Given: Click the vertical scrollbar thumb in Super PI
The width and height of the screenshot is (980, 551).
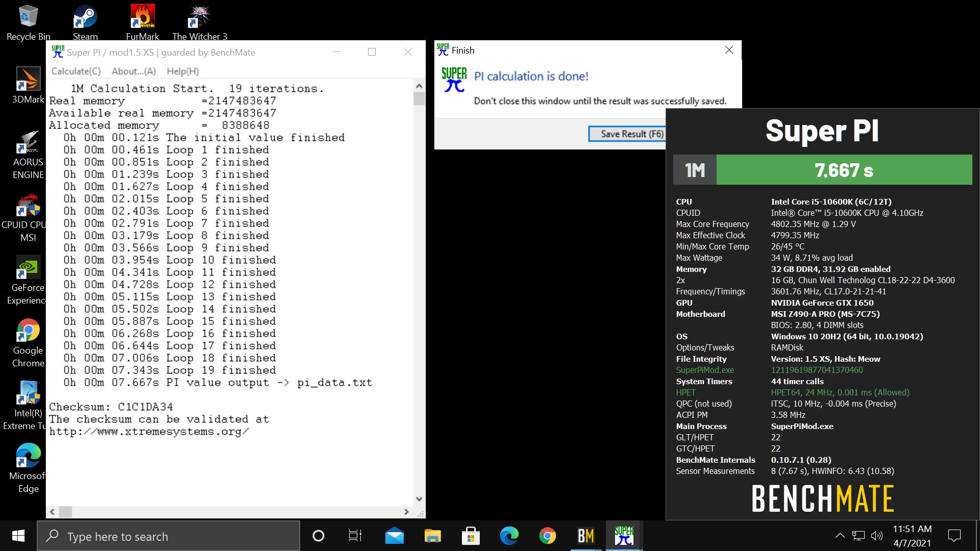Looking at the screenshot, I should (419, 98).
